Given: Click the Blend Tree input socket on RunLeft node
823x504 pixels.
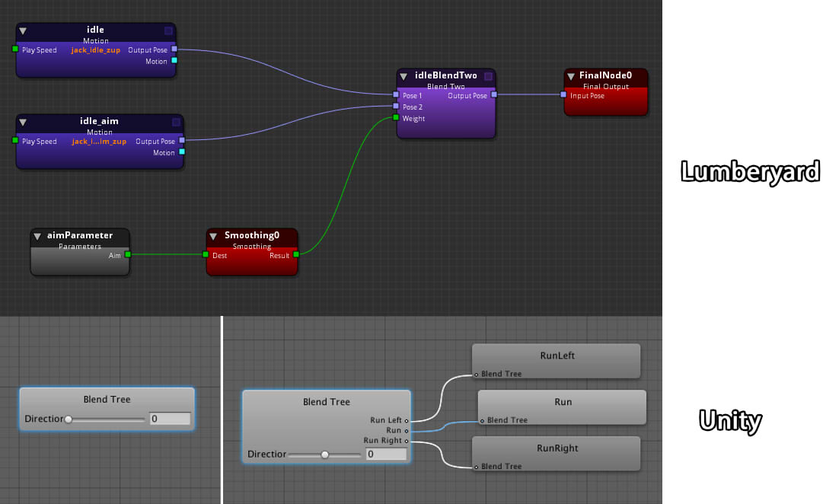Looking at the screenshot, I should (477, 375).
